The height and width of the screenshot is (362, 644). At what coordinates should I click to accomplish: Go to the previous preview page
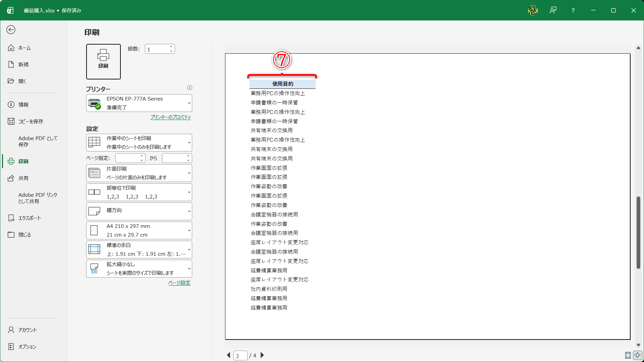coord(229,355)
